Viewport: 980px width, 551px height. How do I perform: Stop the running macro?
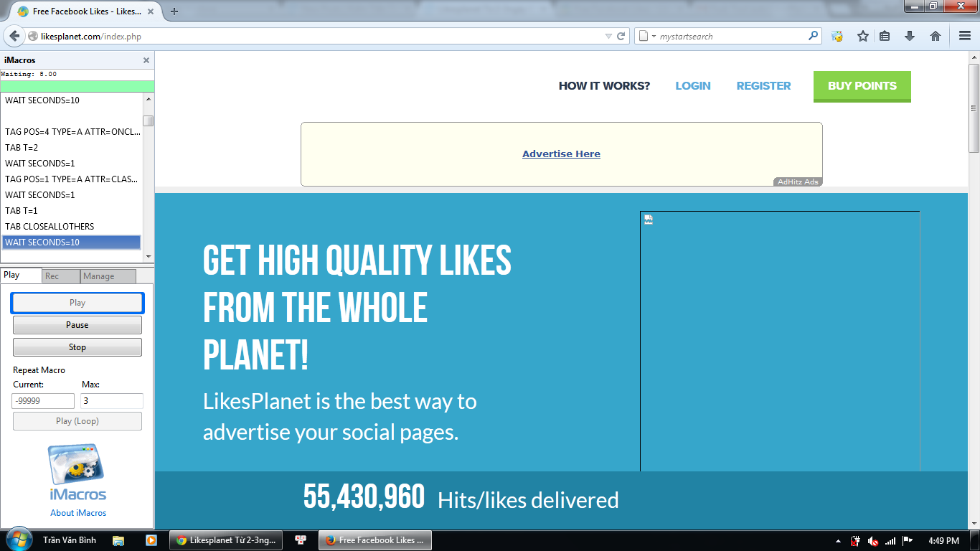(x=77, y=347)
